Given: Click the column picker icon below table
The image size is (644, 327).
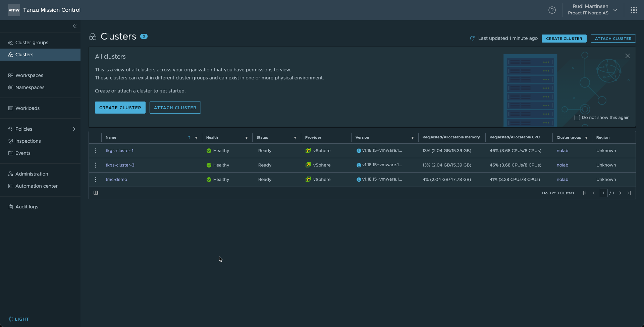Looking at the screenshot, I should [96, 193].
